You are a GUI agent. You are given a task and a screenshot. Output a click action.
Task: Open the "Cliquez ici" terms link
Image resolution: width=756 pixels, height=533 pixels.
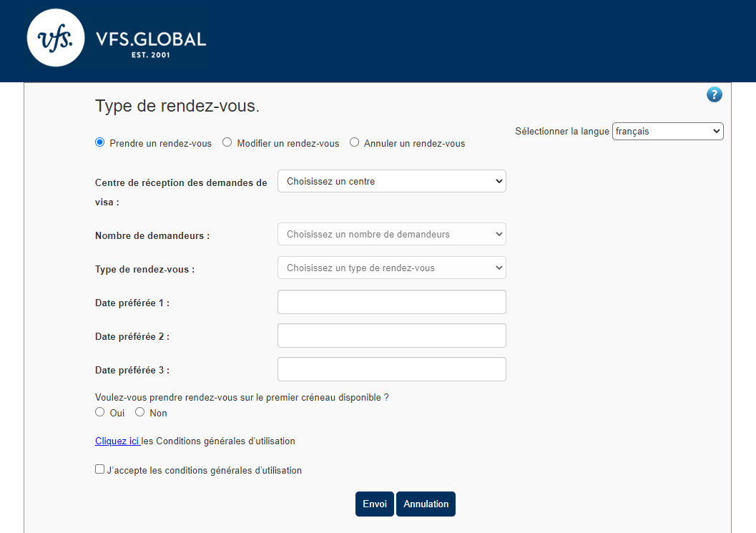coord(117,441)
